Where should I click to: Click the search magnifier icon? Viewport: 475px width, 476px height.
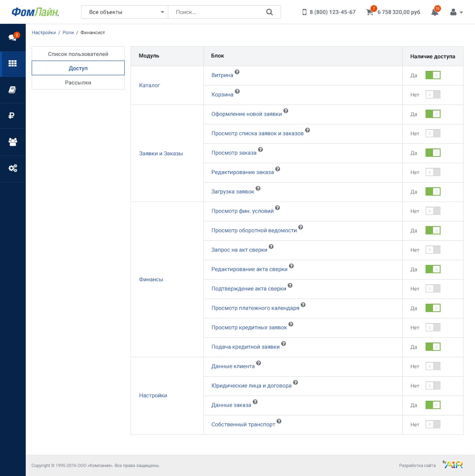(270, 12)
